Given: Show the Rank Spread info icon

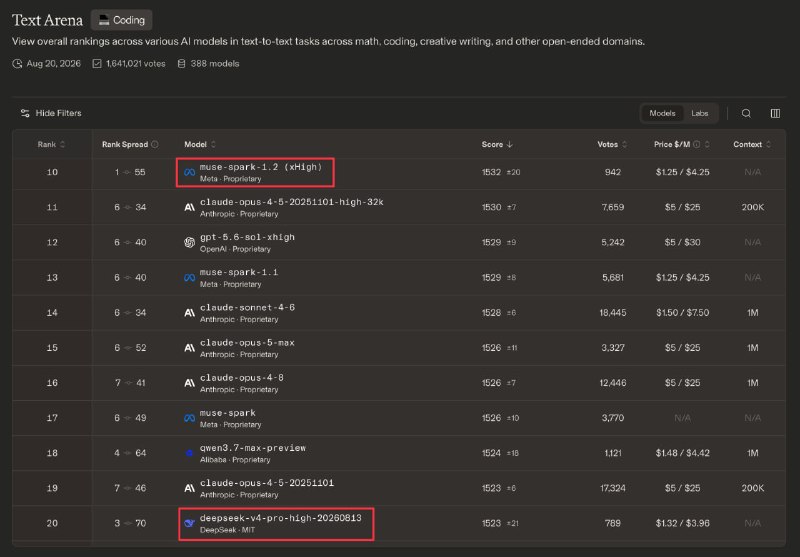Looking at the screenshot, I should click(x=155, y=144).
